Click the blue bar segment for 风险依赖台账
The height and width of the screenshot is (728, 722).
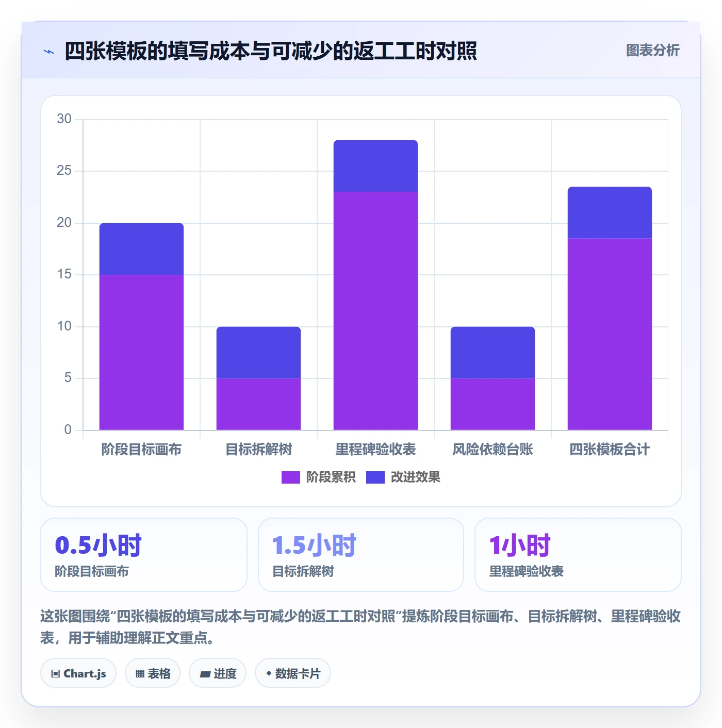tap(493, 353)
